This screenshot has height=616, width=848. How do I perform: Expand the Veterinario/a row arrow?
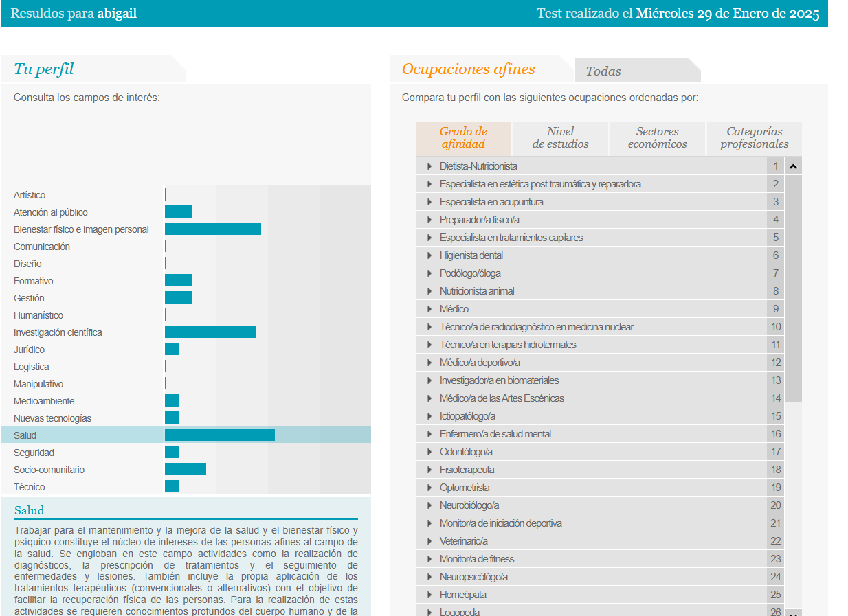coord(429,541)
